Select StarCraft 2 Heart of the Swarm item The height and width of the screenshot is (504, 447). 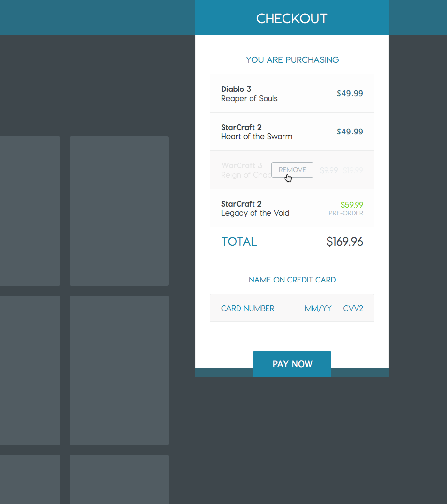click(292, 132)
